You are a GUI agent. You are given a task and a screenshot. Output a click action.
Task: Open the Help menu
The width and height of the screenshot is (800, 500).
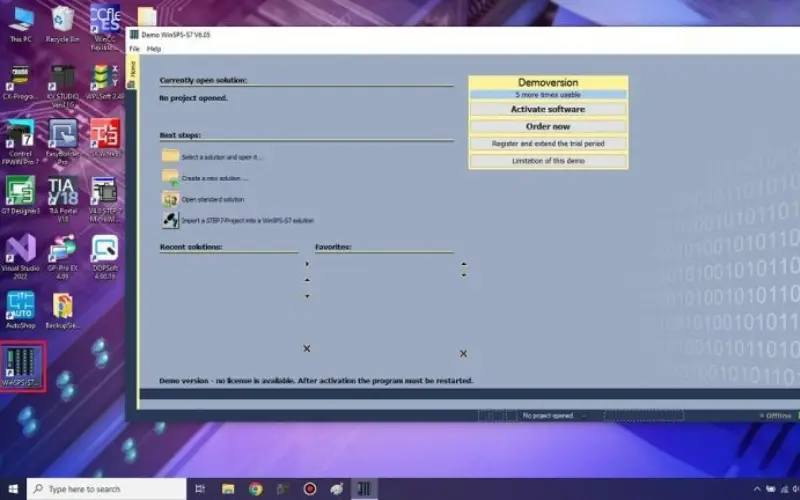coord(154,49)
